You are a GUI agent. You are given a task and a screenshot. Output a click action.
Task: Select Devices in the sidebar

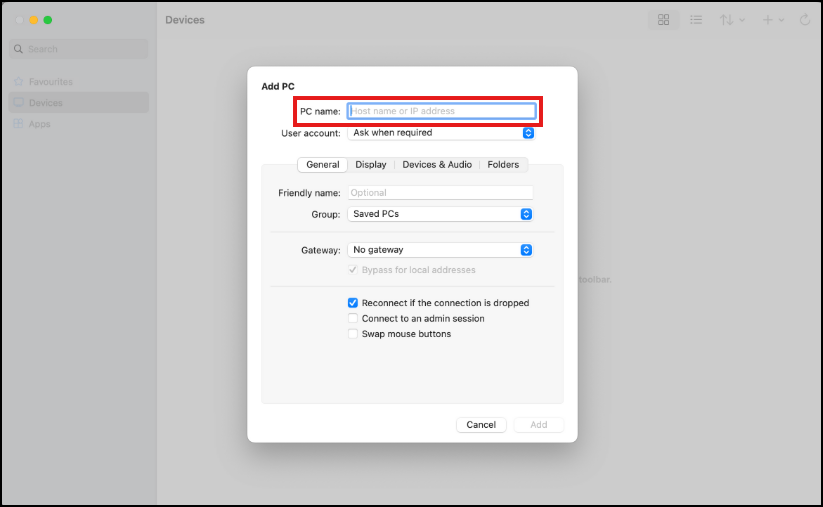coord(46,103)
